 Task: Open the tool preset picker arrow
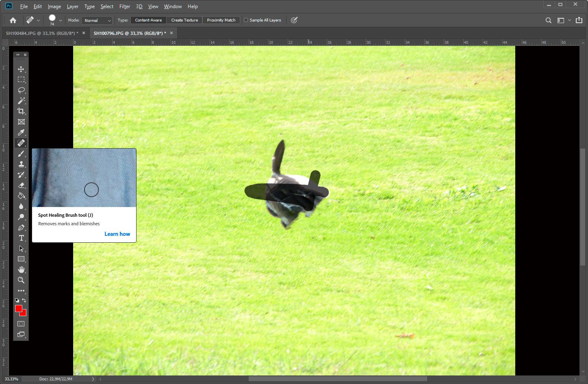38,20
